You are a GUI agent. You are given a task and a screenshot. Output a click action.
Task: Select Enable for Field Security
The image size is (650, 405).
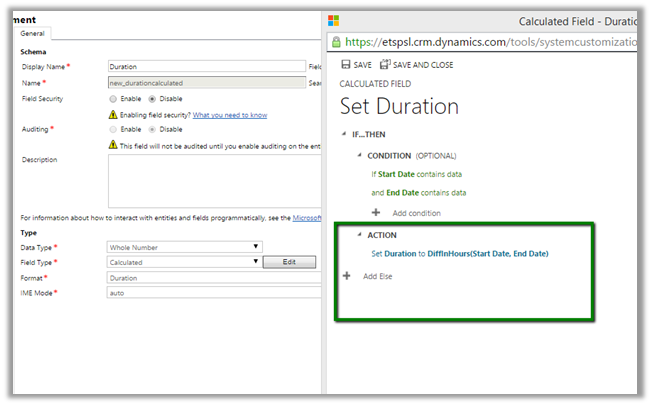(x=113, y=99)
